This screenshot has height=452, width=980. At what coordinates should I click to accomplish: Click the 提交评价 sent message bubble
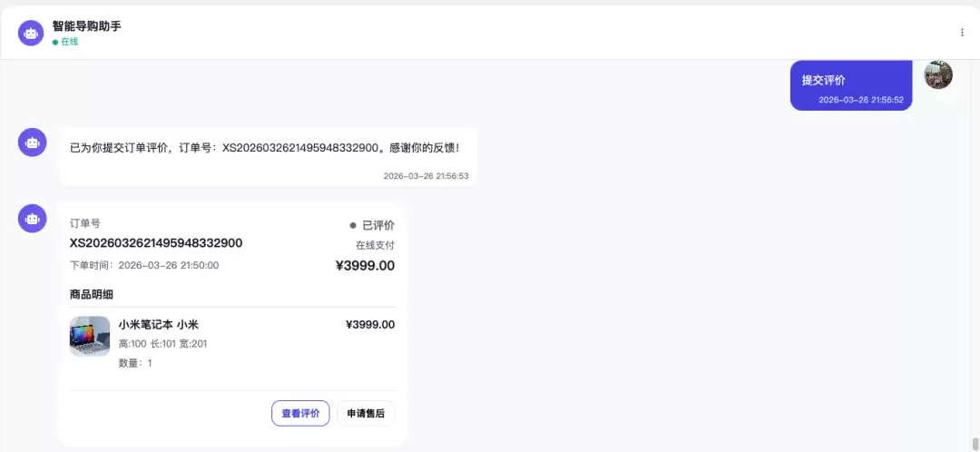(x=851, y=85)
